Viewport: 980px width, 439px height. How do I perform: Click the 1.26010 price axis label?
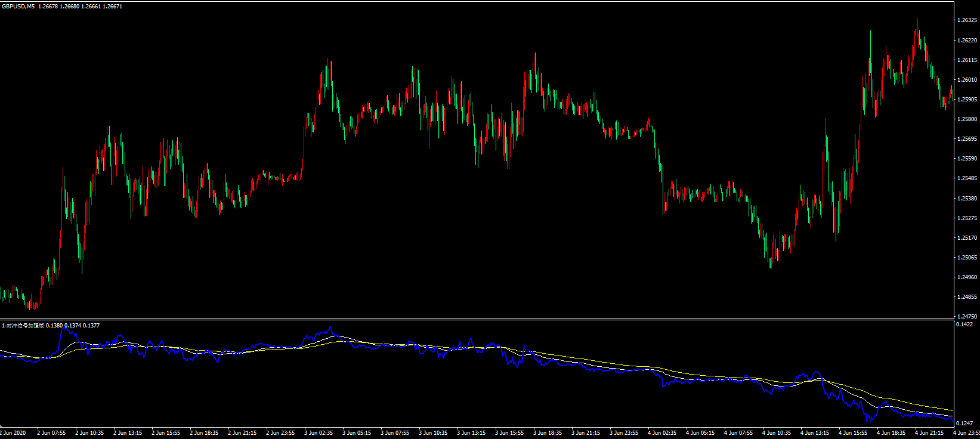(x=966, y=80)
